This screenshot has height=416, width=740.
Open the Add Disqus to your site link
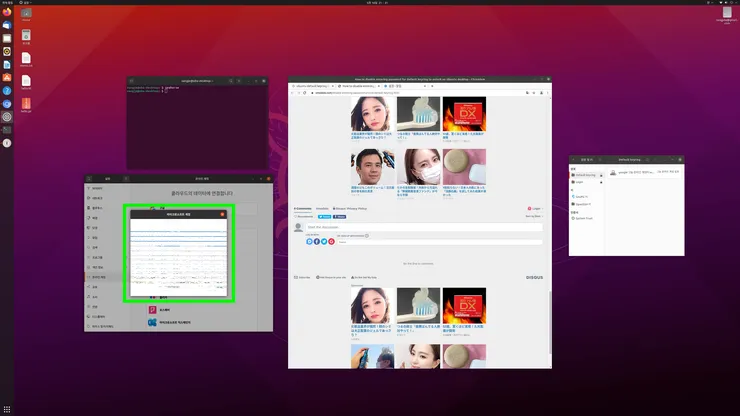pos(331,277)
